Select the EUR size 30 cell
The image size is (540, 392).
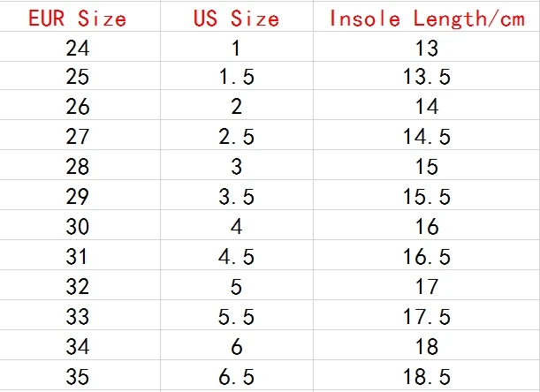click(80, 225)
